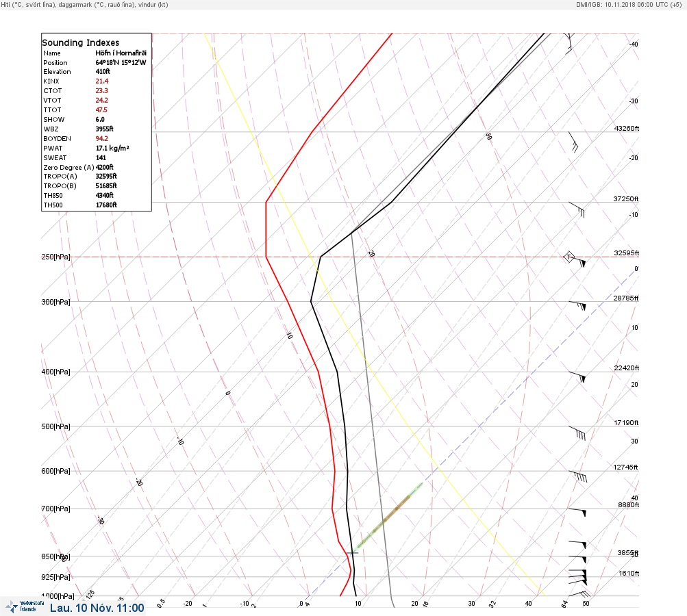Select the WBZ value 3955ft

click(x=105, y=129)
